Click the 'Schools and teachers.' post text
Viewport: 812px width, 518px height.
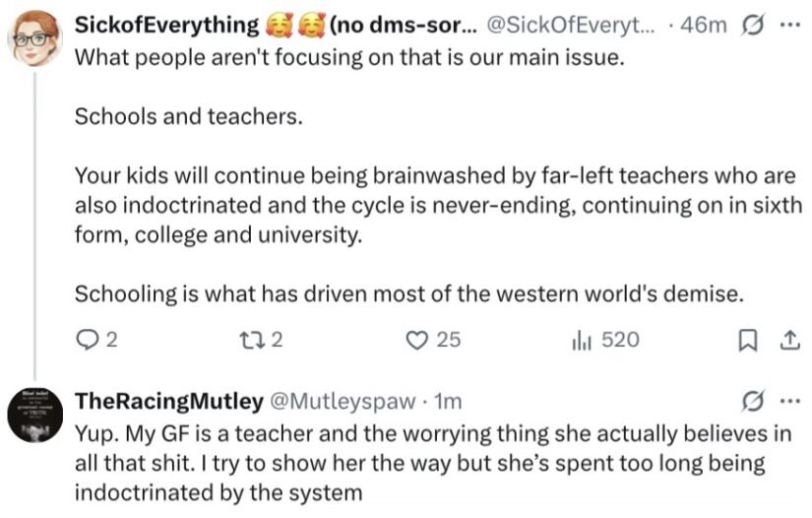189,116
